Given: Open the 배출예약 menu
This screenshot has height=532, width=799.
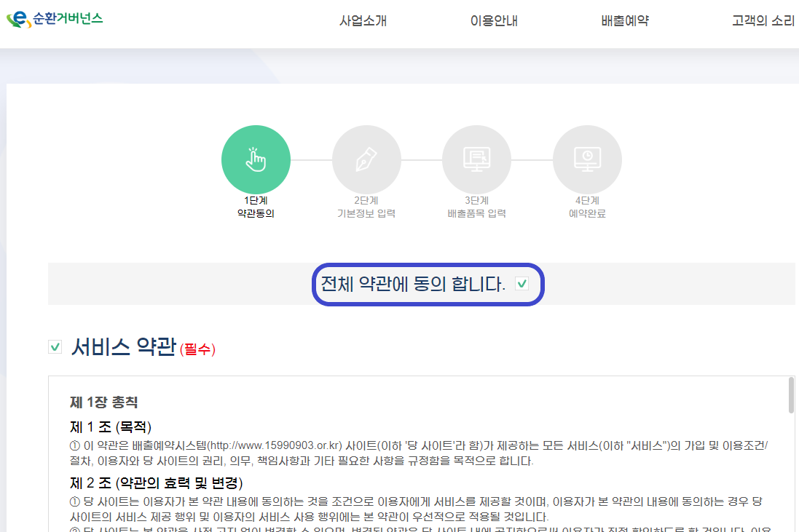Looking at the screenshot, I should 623,21.
